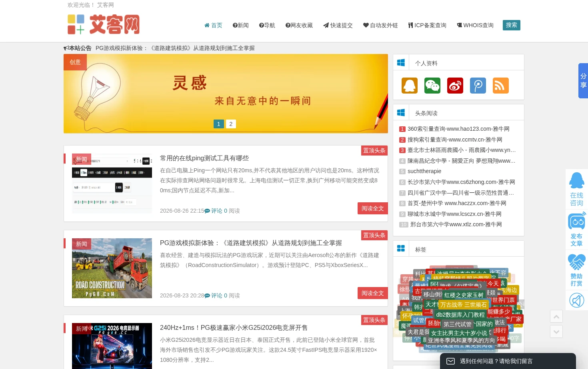This screenshot has height=369, width=588.
Task: Click the 评论 comment icon on PG游戏 article
Action: [x=207, y=296]
